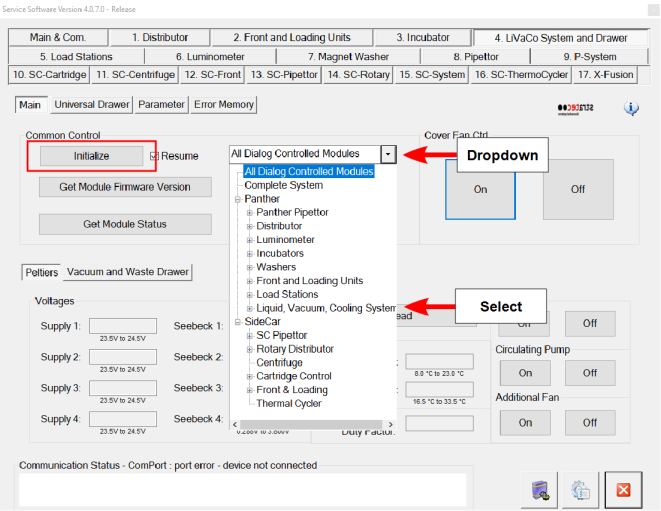This screenshot has height=511, width=661.
Task: Select Complete System in the tree
Action: pyautogui.click(x=283, y=185)
